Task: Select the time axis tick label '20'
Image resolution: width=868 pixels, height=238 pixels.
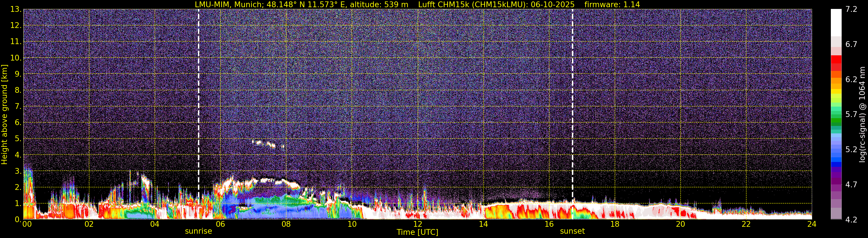Action: (x=680, y=224)
